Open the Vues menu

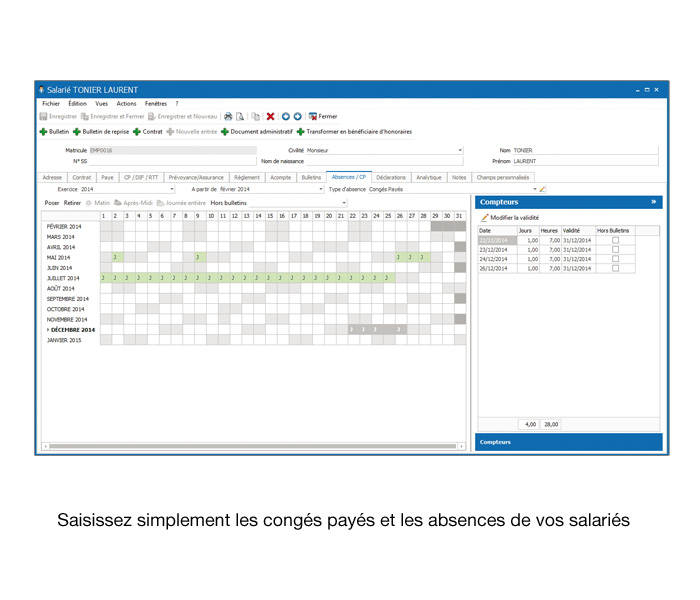pos(102,104)
